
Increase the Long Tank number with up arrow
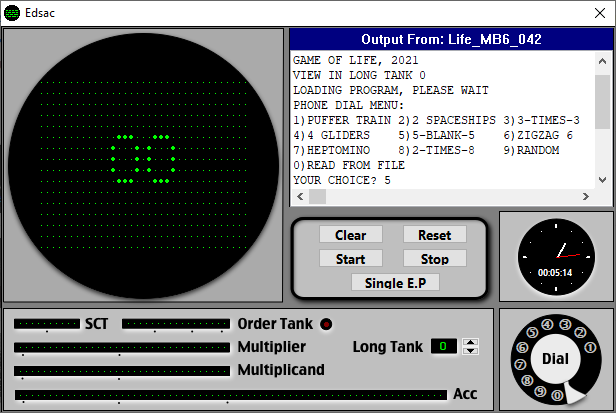click(471, 342)
